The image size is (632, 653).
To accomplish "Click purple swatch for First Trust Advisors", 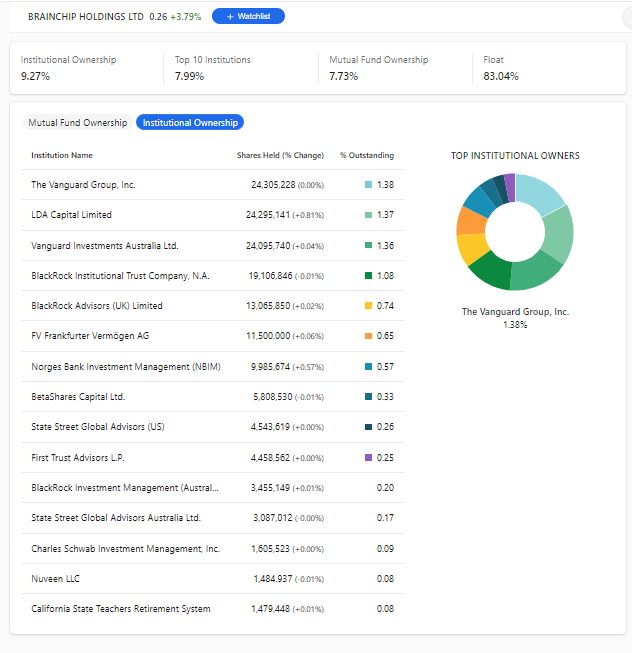I will (x=368, y=457).
